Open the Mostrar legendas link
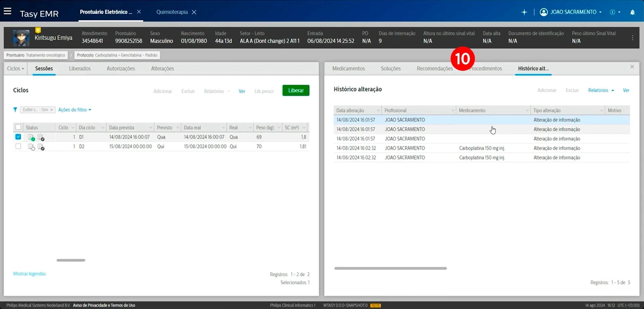Image resolution: width=644 pixels, height=309 pixels. [30, 274]
